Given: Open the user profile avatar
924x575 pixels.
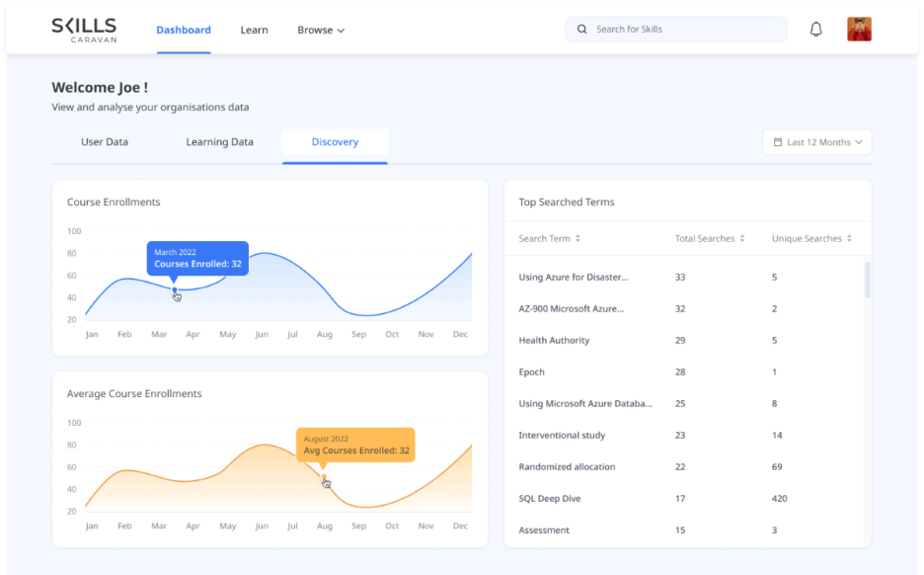Looking at the screenshot, I should [859, 30].
